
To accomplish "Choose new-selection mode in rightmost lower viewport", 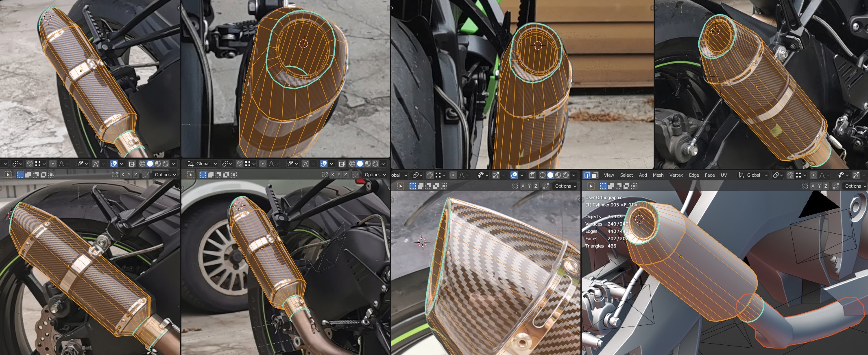I will [x=603, y=186].
